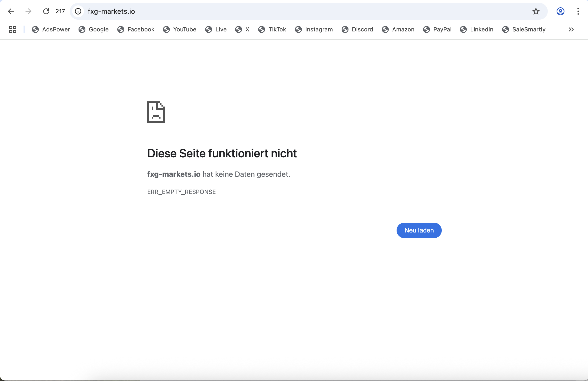Click the sad page error icon

156,112
